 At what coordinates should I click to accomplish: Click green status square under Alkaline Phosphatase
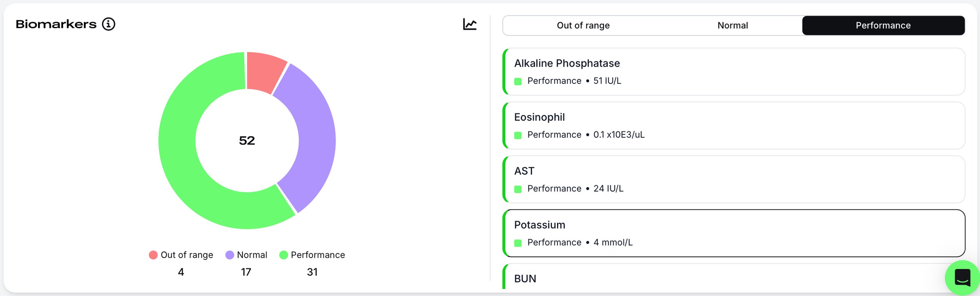pos(518,81)
